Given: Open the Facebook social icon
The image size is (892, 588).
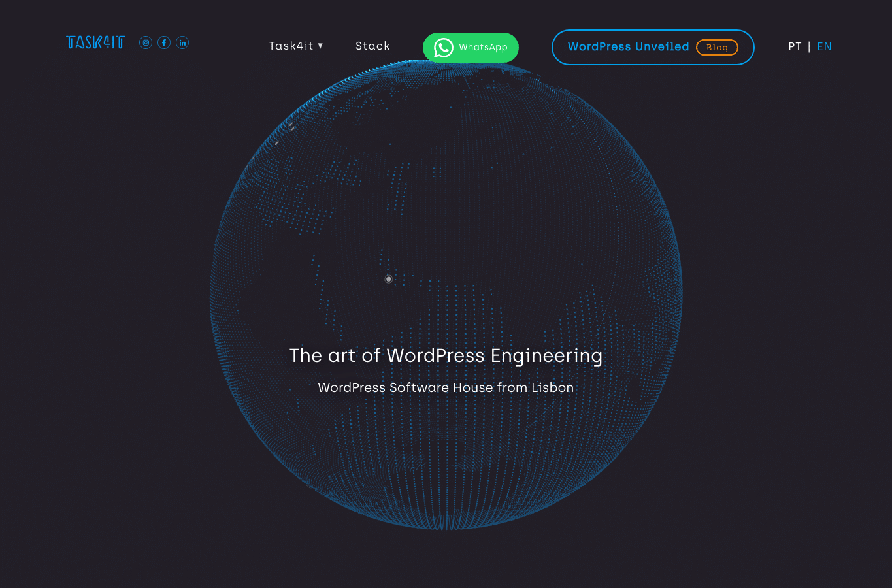Looking at the screenshot, I should [x=164, y=42].
